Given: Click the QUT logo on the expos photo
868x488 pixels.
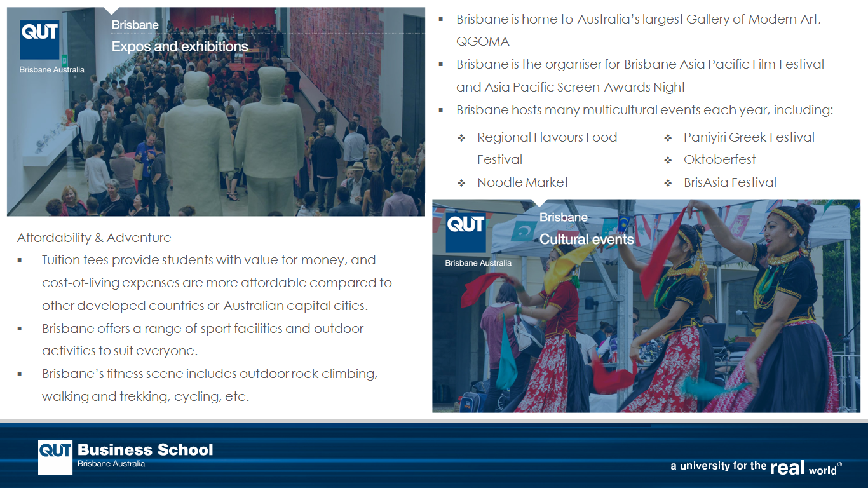Looking at the screenshot, I should pos(39,39).
